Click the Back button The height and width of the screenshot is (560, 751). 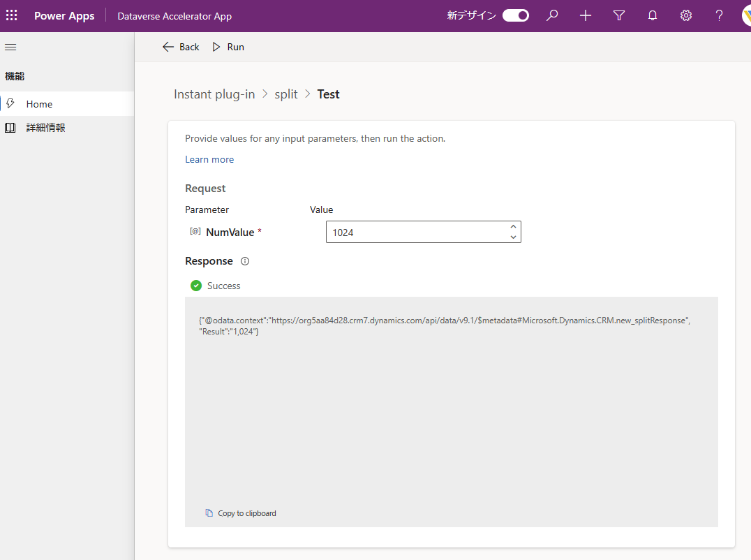pos(181,47)
